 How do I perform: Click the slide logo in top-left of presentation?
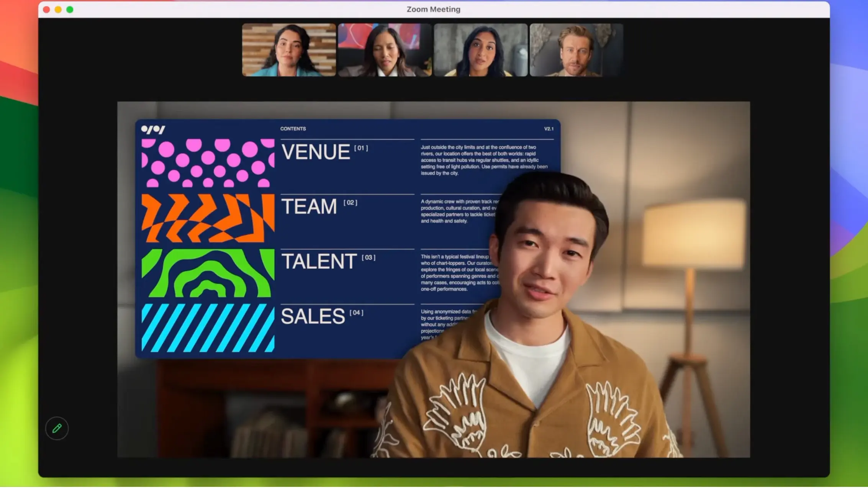coord(153,129)
